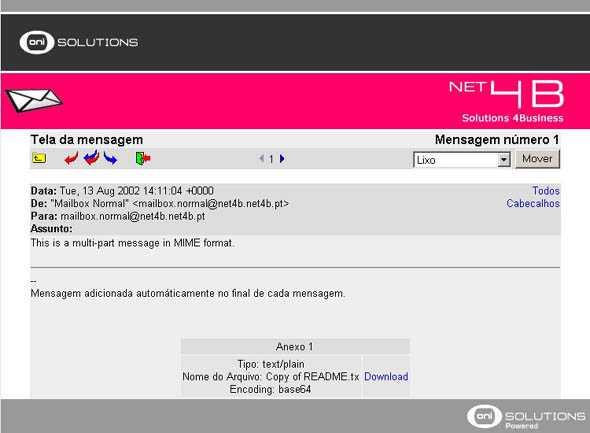Go to previous message with the left arrow
The width and height of the screenshot is (590, 433).
pos(262,158)
